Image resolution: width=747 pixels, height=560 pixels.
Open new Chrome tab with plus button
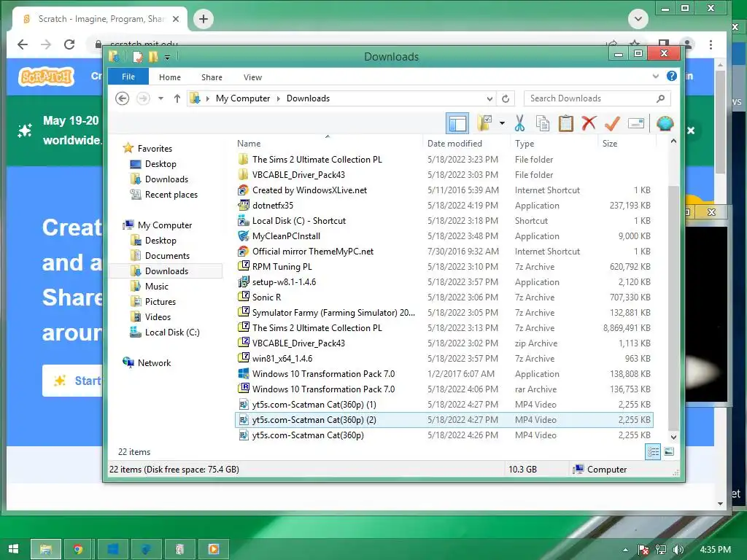point(204,19)
